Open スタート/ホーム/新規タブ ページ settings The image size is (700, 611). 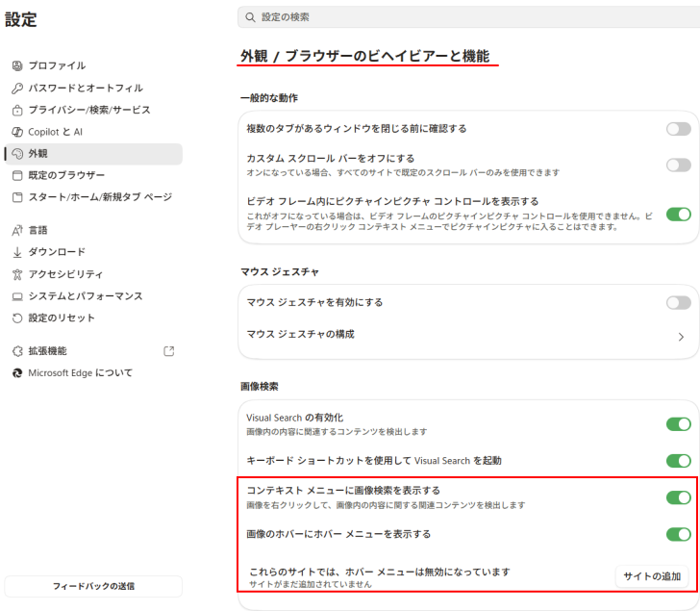pyautogui.click(x=93, y=197)
